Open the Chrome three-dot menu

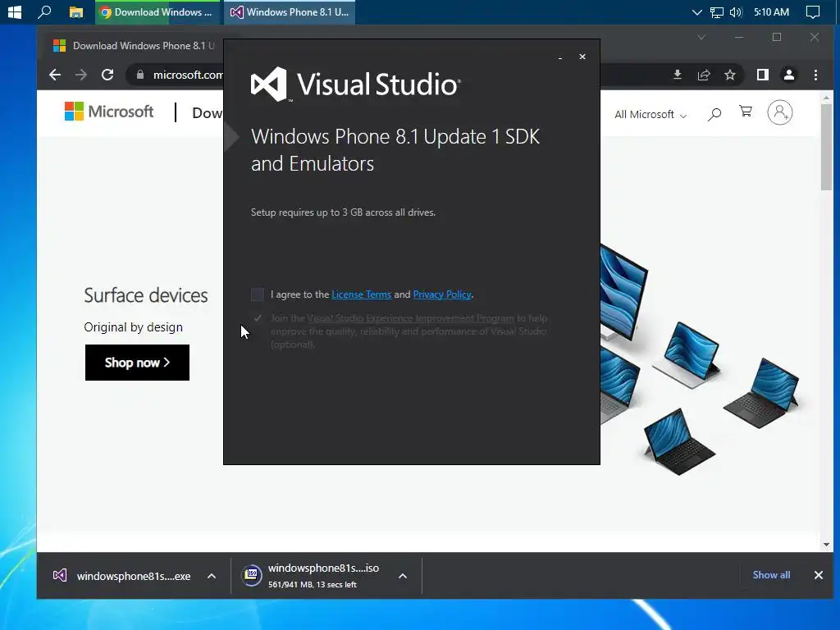pos(815,75)
